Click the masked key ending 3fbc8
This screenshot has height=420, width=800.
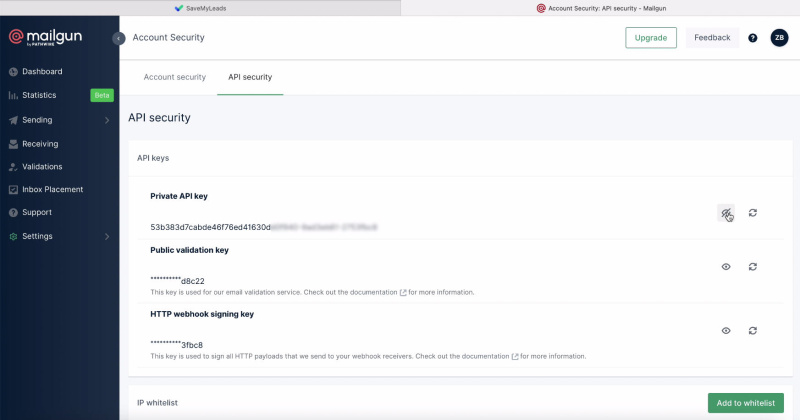click(177, 345)
